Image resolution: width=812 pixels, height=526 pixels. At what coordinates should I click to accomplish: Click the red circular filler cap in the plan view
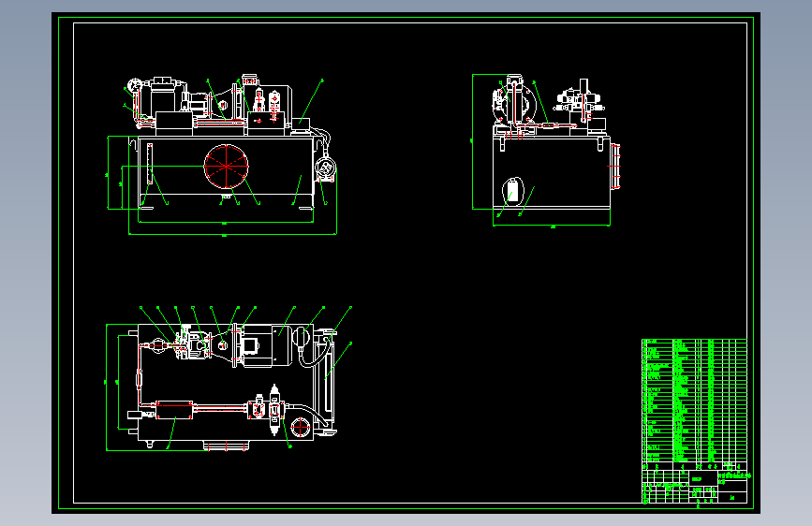300,428
